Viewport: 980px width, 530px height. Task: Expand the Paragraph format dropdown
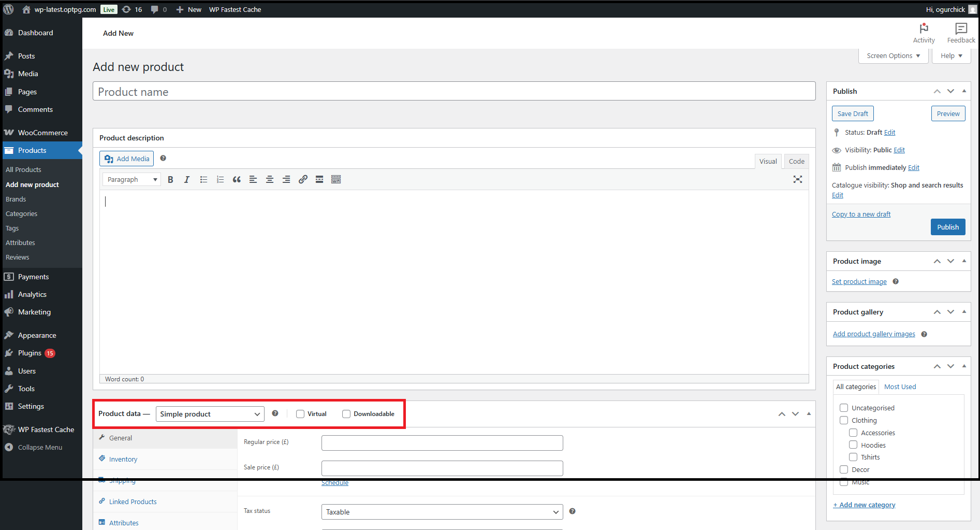point(131,180)
